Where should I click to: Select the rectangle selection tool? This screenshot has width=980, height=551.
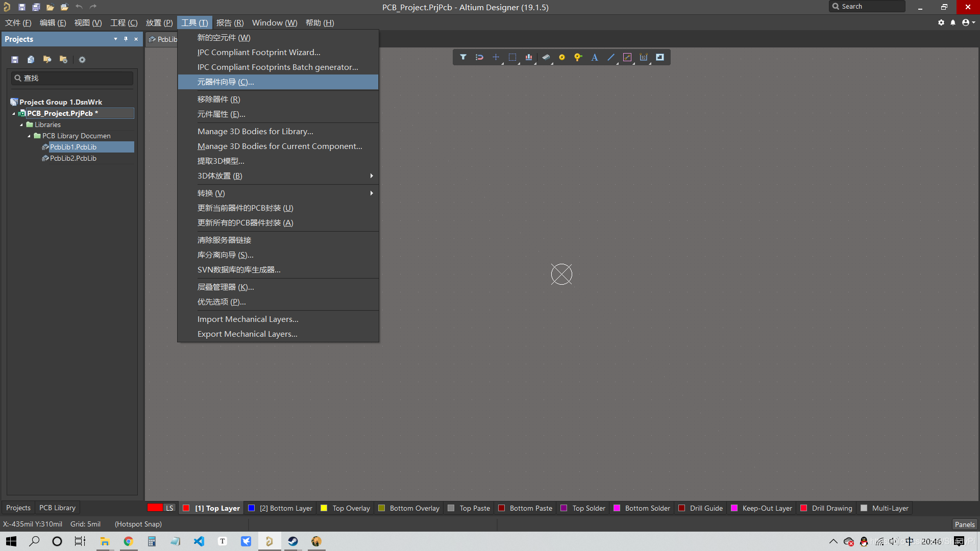512,57
